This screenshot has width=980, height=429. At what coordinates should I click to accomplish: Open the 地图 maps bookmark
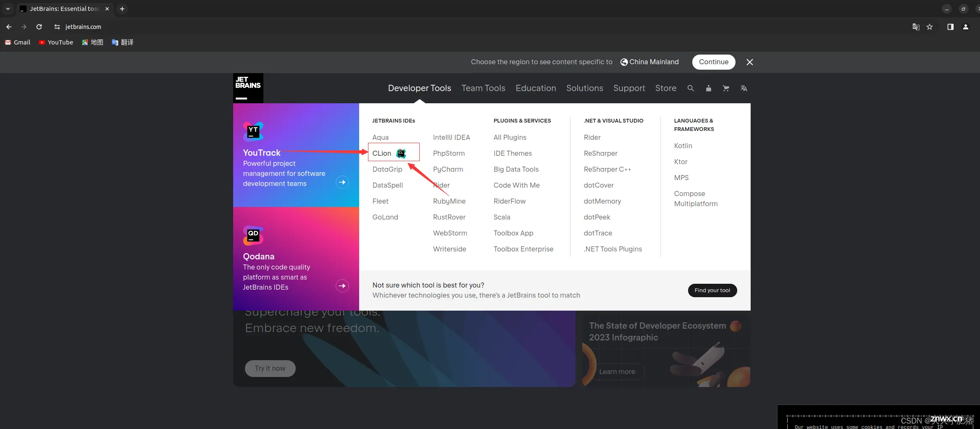tap(92, 42)
